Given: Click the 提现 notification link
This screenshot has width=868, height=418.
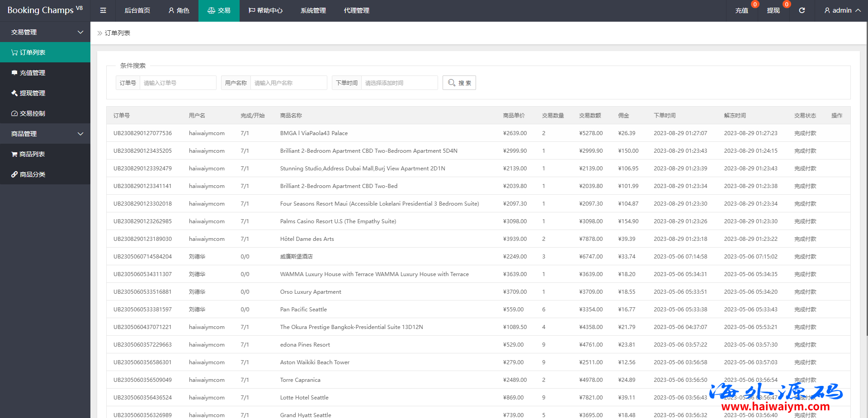Looking at the screenshot, I should point(773,10).
